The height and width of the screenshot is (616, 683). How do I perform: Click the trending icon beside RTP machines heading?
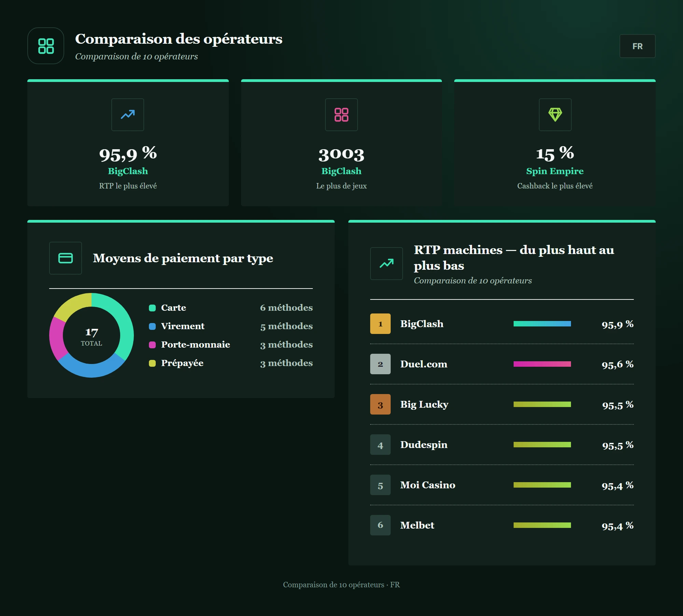click(x=387, y=264)
